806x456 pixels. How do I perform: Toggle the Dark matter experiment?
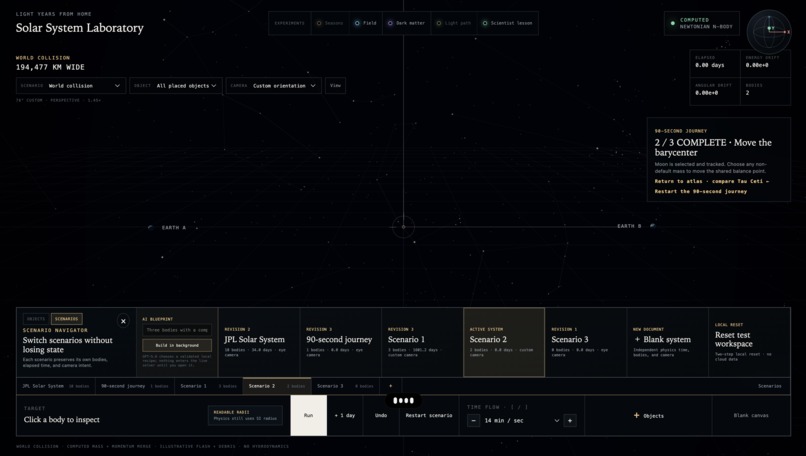407,23
